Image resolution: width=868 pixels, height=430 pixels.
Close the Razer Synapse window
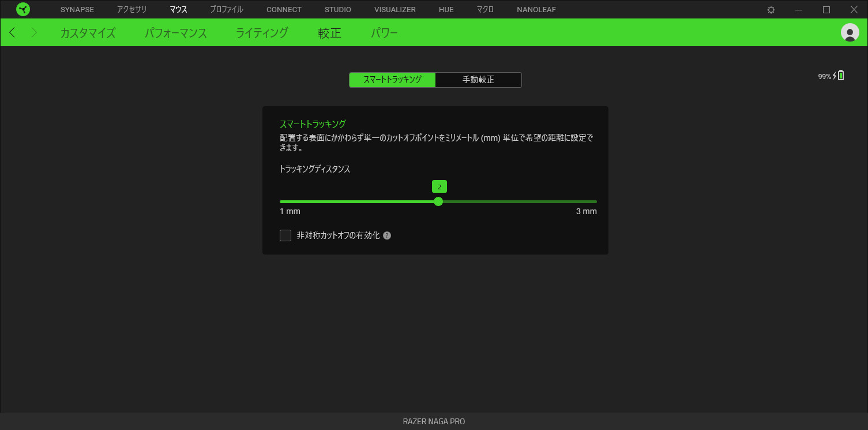[854, 10]
